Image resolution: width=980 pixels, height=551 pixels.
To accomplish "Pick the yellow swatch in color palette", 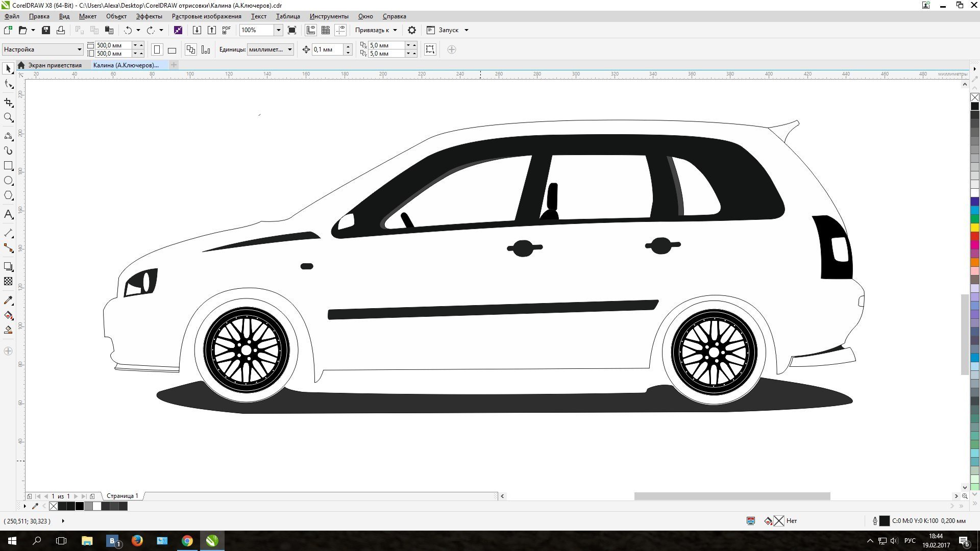I will 974,228.
